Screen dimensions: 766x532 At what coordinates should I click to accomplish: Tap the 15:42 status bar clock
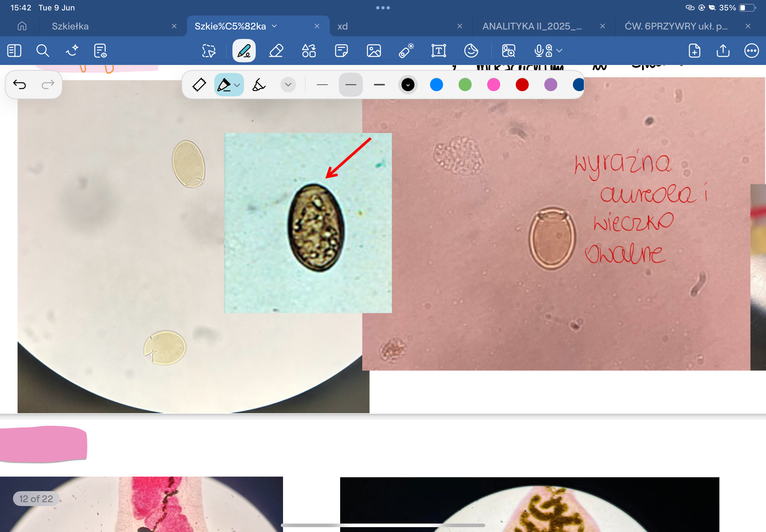coord(21,8)
